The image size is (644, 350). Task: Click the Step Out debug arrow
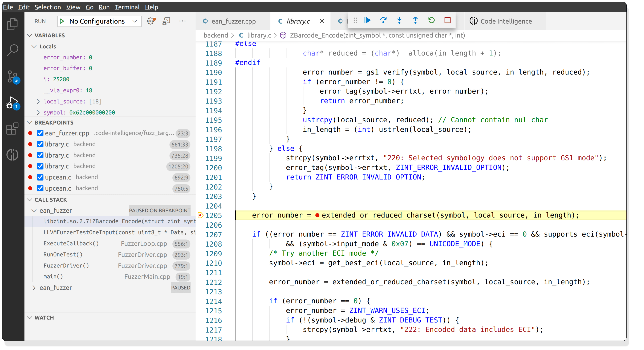[415, 21]
